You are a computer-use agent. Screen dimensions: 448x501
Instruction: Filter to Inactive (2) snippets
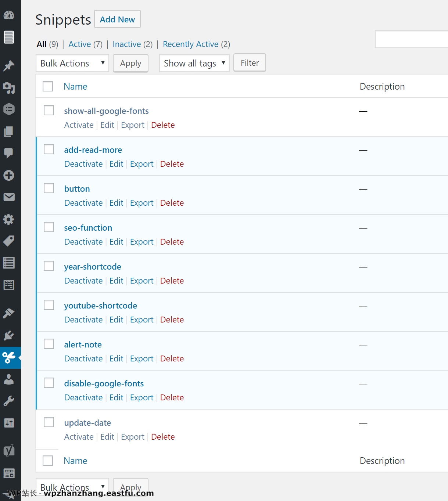(x=132, y=44)
